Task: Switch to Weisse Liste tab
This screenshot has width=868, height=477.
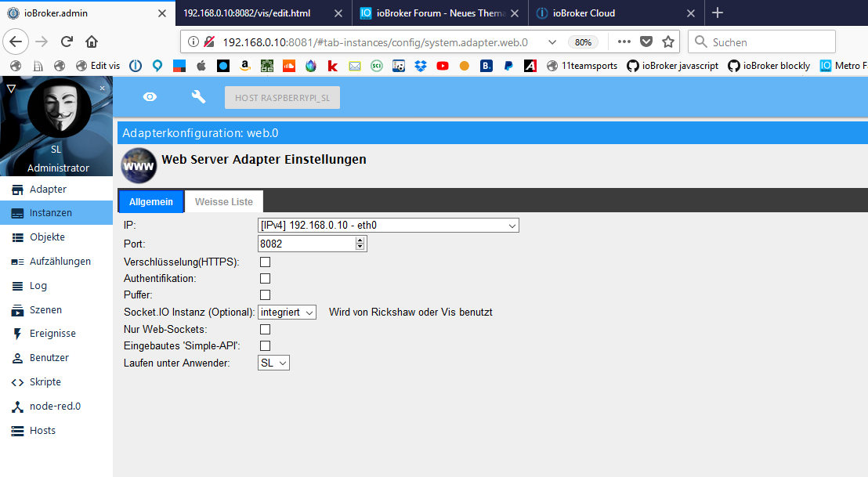Action: click(224, 202)
